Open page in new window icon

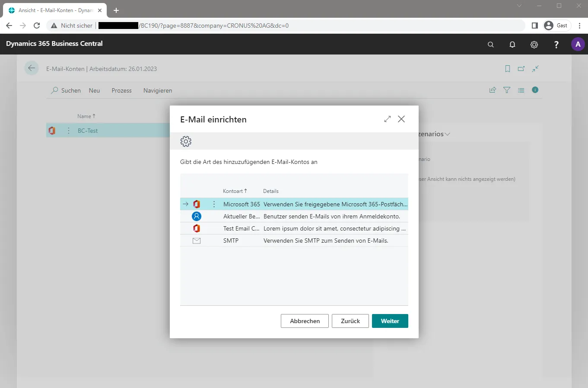(521, 69)
